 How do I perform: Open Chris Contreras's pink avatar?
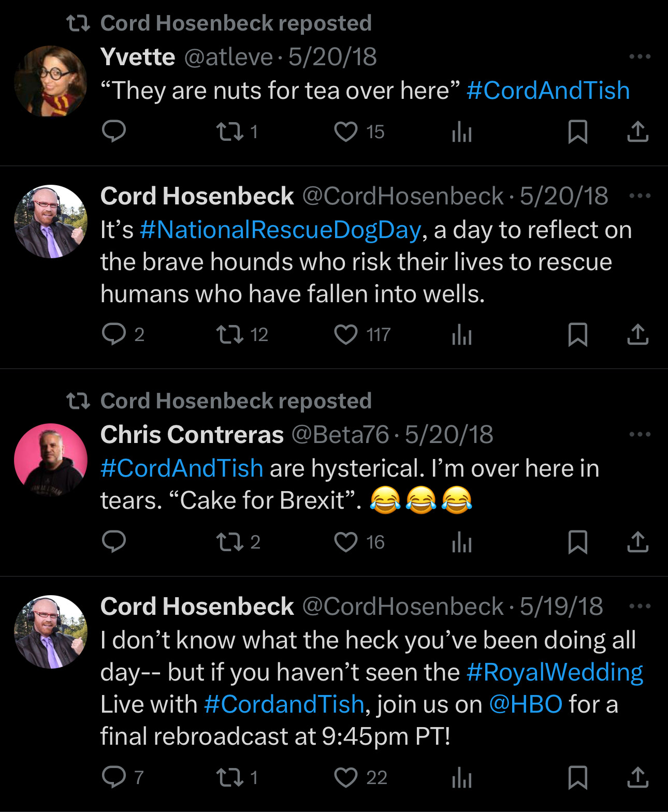click(51, 460)
